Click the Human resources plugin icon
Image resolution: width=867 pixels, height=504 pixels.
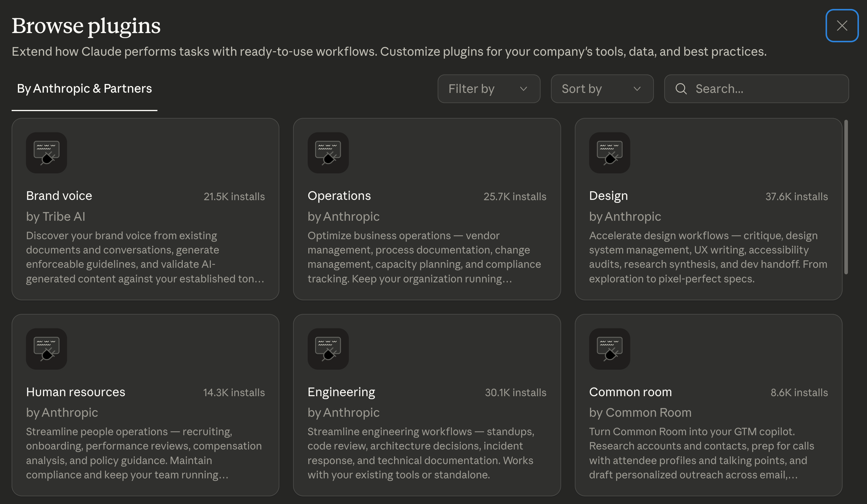47,349
